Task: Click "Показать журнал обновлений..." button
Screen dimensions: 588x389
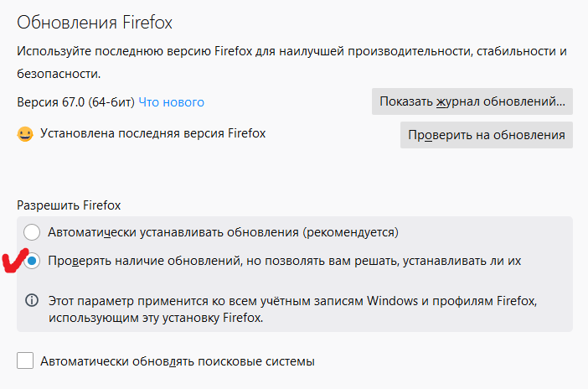Action: click(472, 101)
